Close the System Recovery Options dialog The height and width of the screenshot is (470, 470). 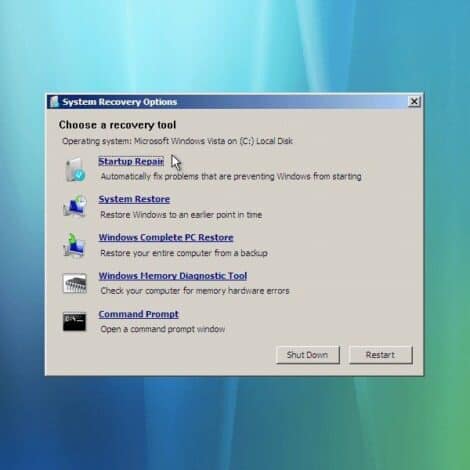click(x=414, y=101)
